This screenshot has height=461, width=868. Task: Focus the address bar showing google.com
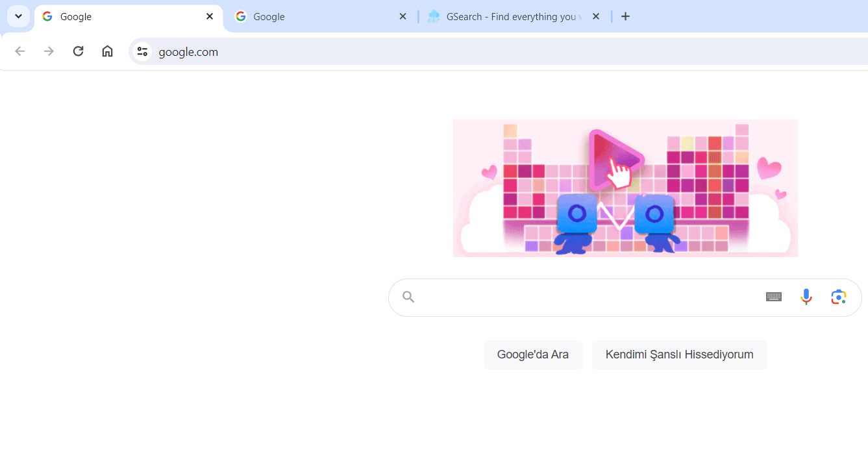499,51
